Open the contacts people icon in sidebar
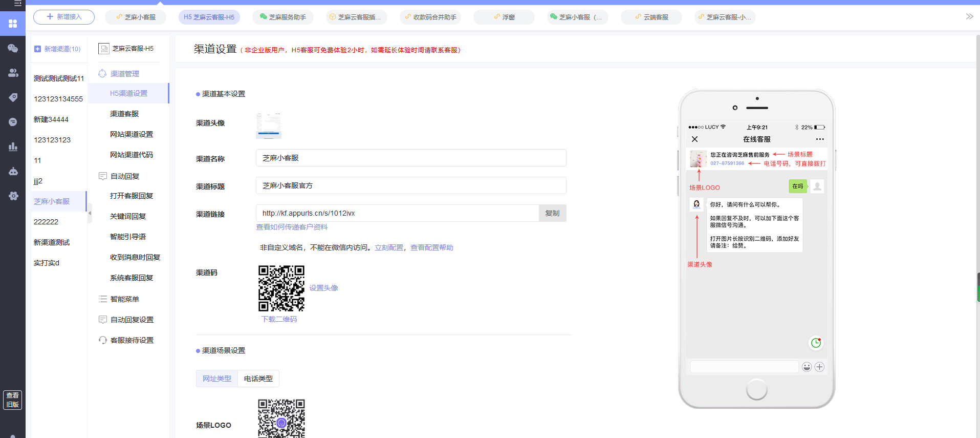Viewport: 980px width, 438px height. pos(13,73)
